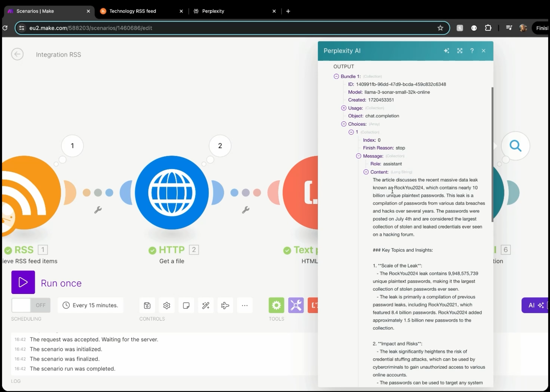Screen dimensions: 550x392
Task: Collapse the Bundle 1 output tree
Action: point(336,76)
